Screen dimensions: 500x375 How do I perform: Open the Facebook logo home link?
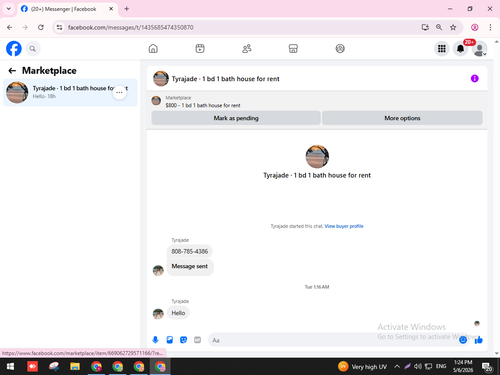pos(14,49)
